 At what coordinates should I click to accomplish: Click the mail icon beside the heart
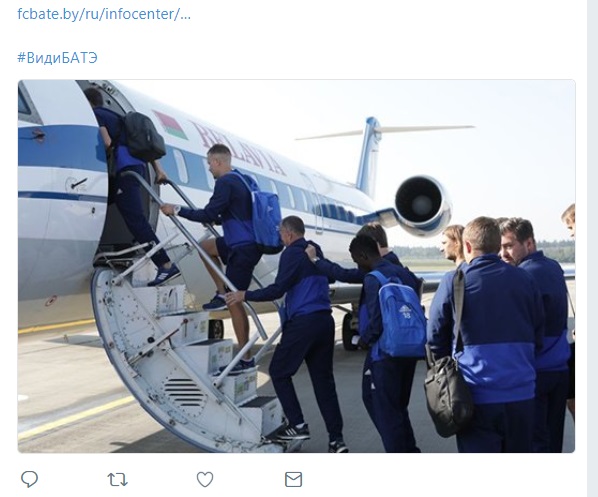tap(293, 479)
